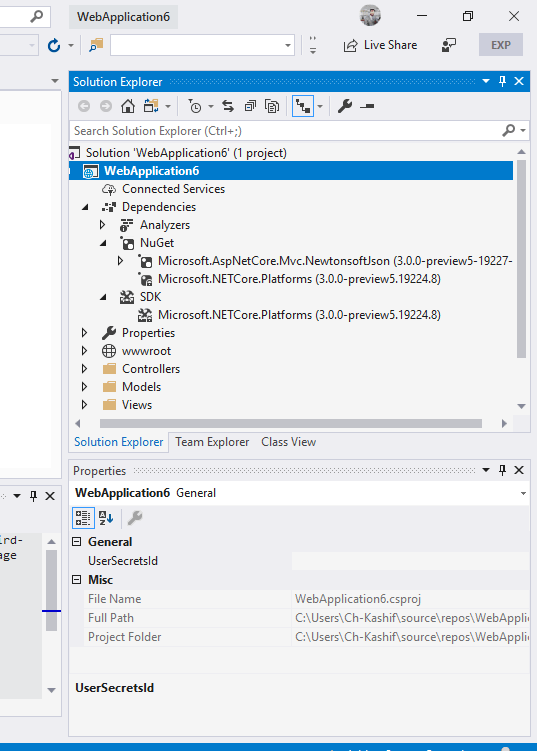Screen dimensions: 537x751
Task: Click the Back arrow in Solution Explorer
Action: pos(84,106)
